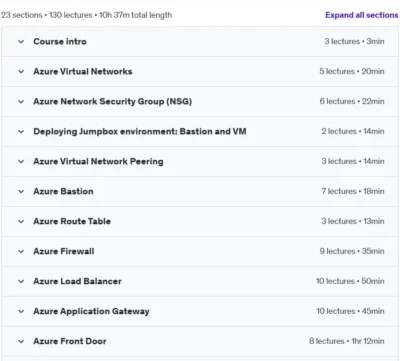Expand the Azure Bastion chevron
The width and height of the screenshot is (400, 361).
pyautogui.click(x=21, y=192)
